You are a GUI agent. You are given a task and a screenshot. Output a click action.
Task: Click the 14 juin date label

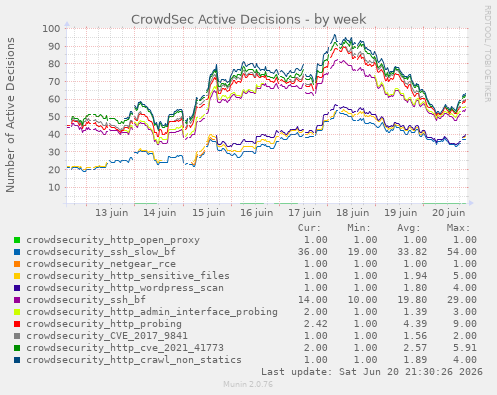(160, 213)
